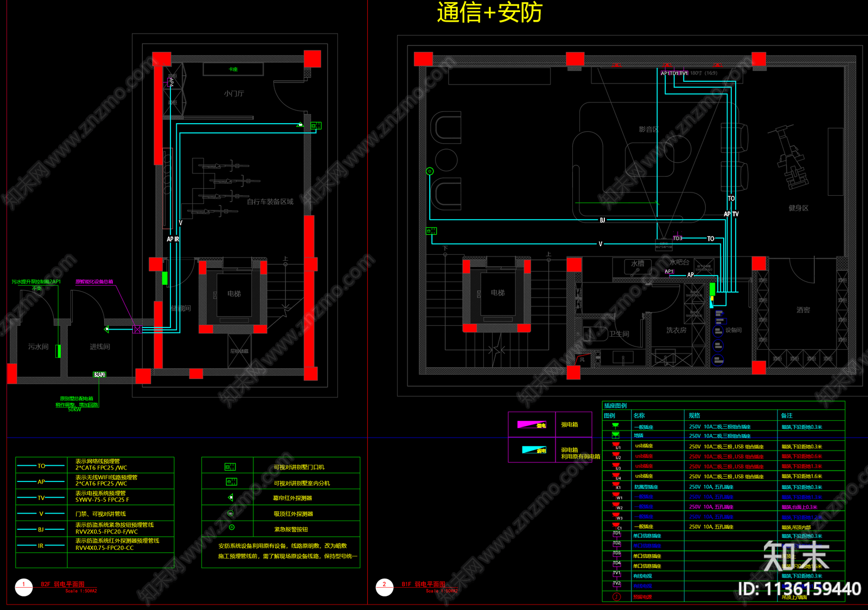Click drawing number circle 1 for B2F
Viewport: 868px width, 610px height.
(24, 587)
